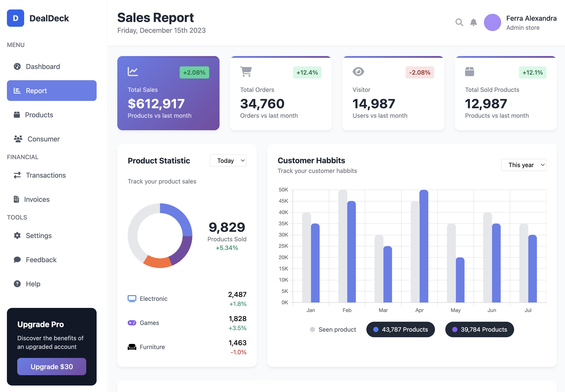Go to Transactions in the sidebar
565x392 pixels.
tap(46, 175)
